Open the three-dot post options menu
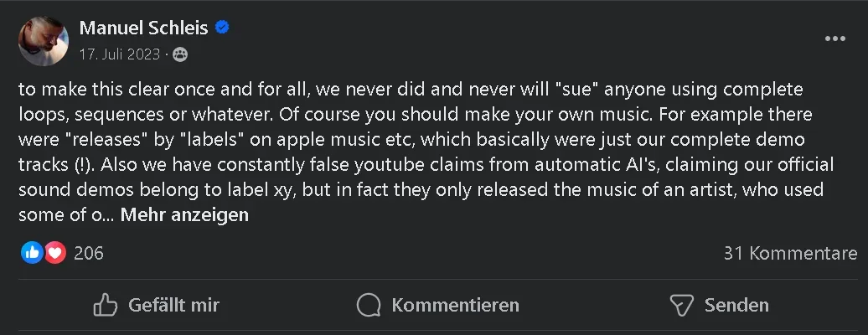This screenshot has width=868, height=335. [834, 39]
